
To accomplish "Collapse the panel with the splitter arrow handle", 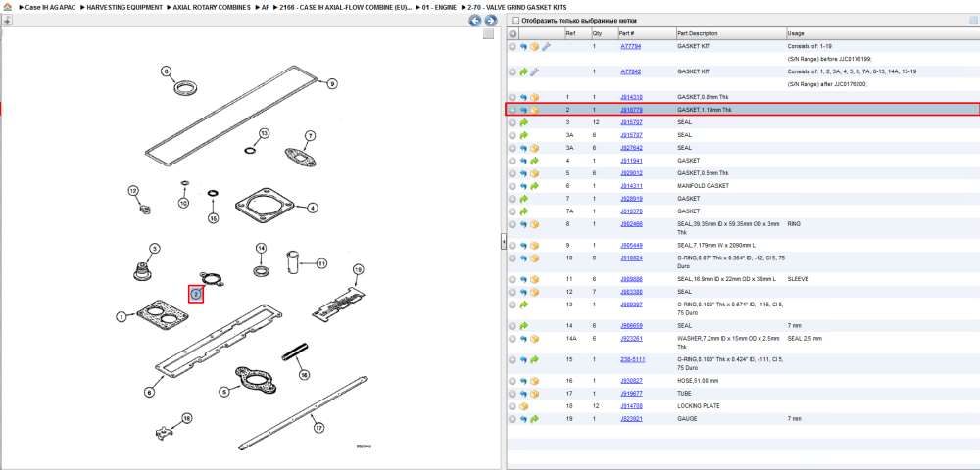I will pos(503,242).
